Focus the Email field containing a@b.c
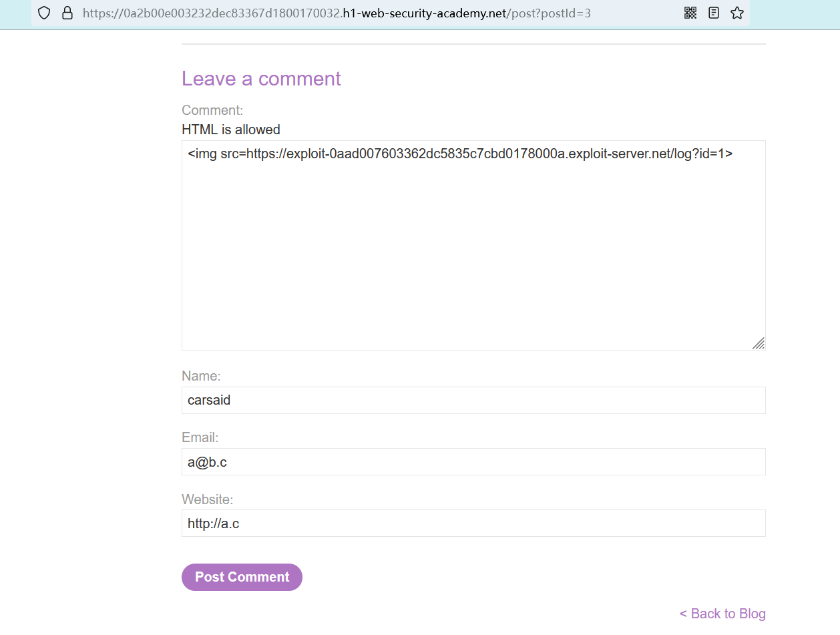Screen dimensions: 840x635 point(473,462)
